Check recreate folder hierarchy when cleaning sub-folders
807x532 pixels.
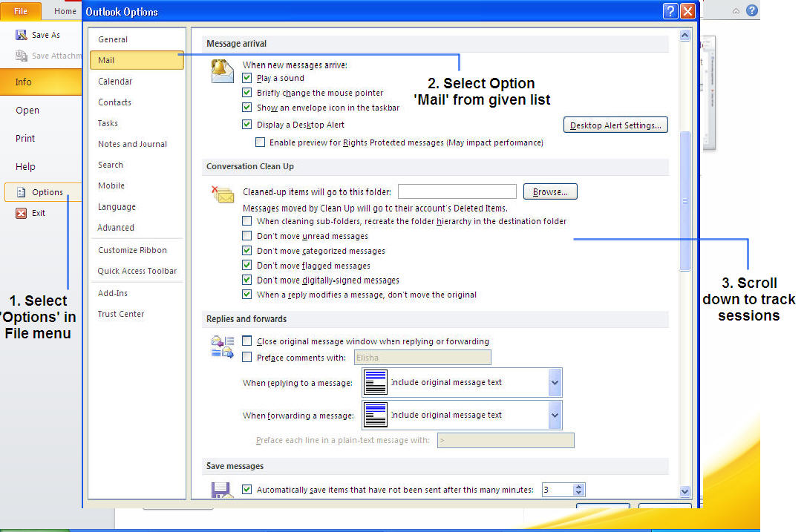tap(247, 221)
